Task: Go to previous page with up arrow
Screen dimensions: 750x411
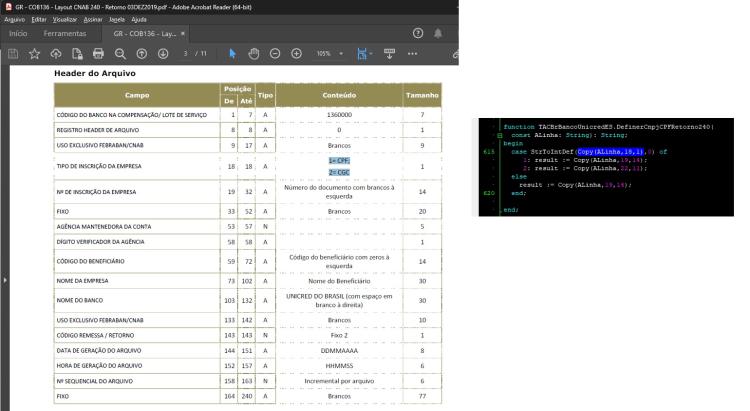Action: click(x=142, y=54)
